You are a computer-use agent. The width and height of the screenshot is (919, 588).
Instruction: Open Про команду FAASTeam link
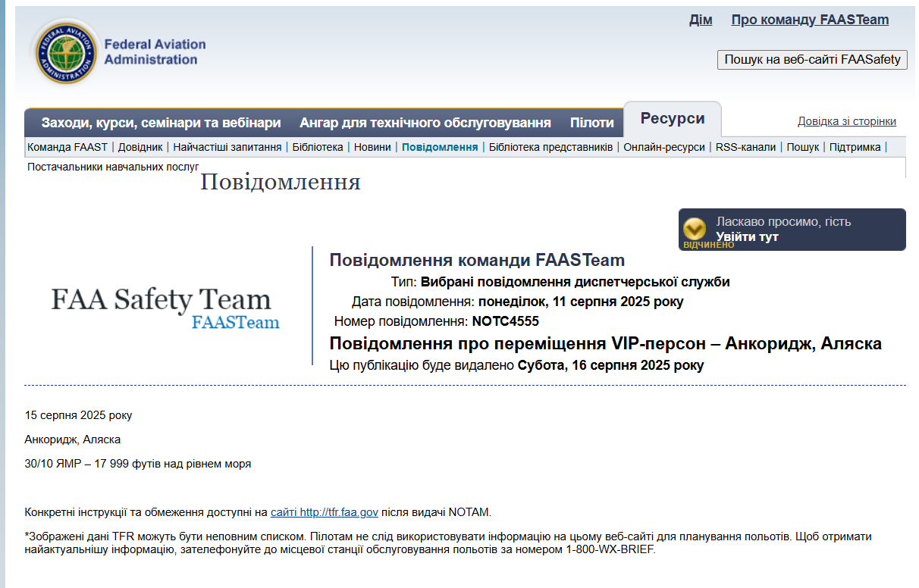809,20
